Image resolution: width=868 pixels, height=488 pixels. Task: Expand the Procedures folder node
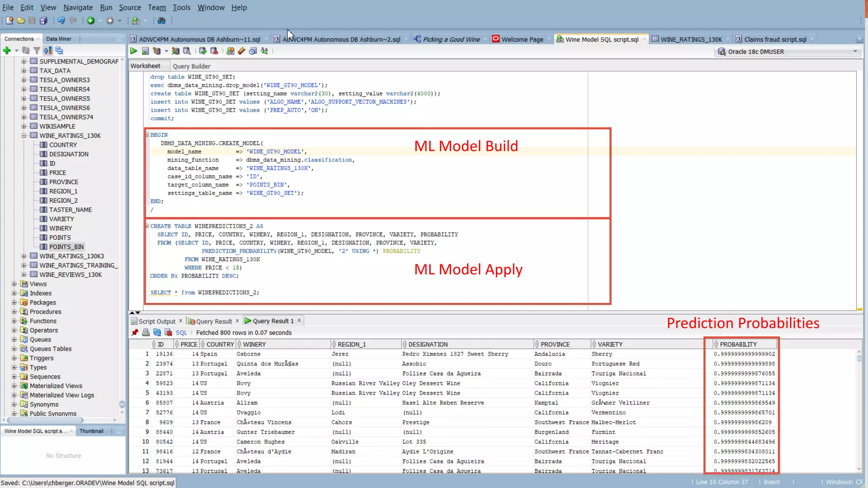coord(14,312)
